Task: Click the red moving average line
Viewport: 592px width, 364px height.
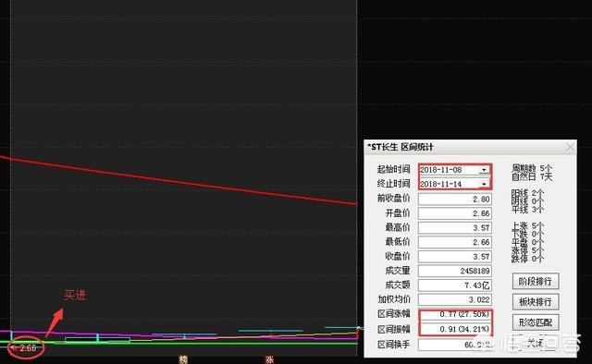Action: (x=179, y=181)
